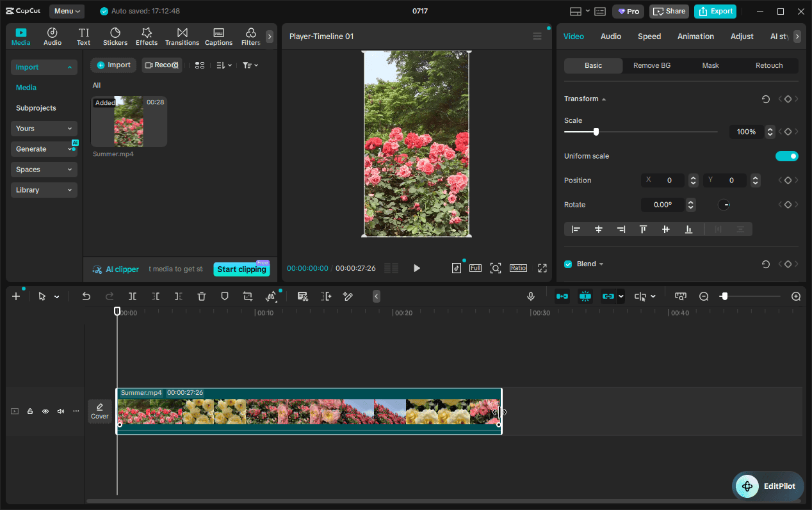Switch to the Animation tab
Screen dimensions: 812x510
click(x=695, y=36)
